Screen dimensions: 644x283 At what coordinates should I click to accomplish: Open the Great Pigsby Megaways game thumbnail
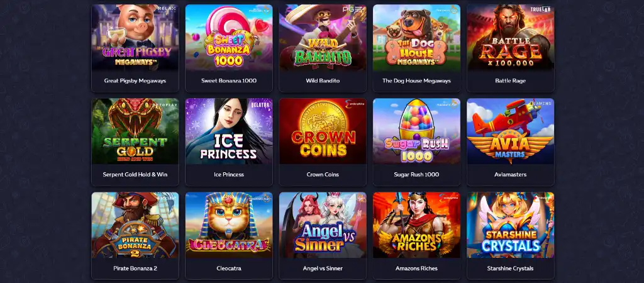click(135, 37)
